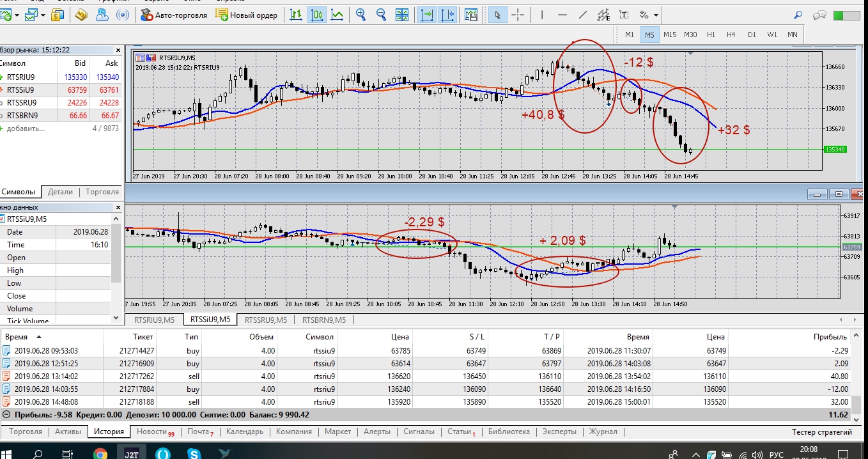Switch chart to bar chart view
Screen dimensions: 868x459
pyautogui.click(x=295, y=15)
